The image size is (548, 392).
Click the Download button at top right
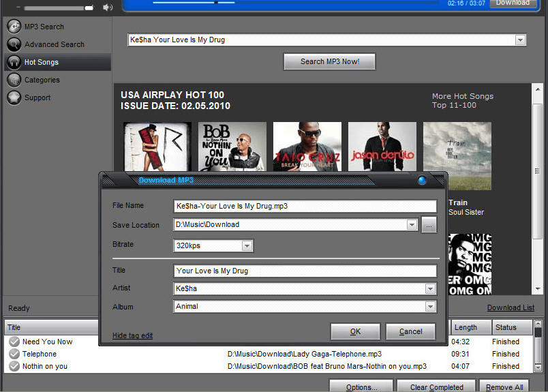[513, 3]
